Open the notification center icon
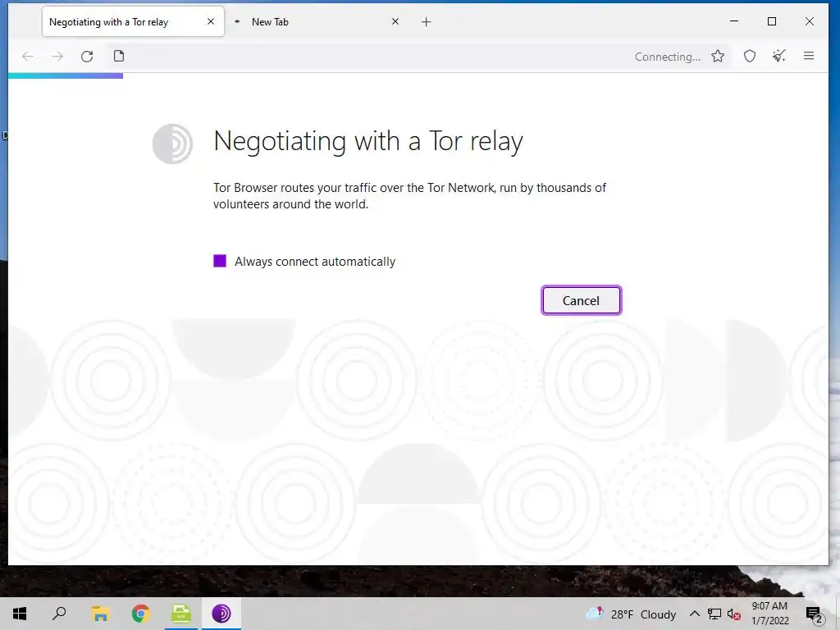 [815, 614]
